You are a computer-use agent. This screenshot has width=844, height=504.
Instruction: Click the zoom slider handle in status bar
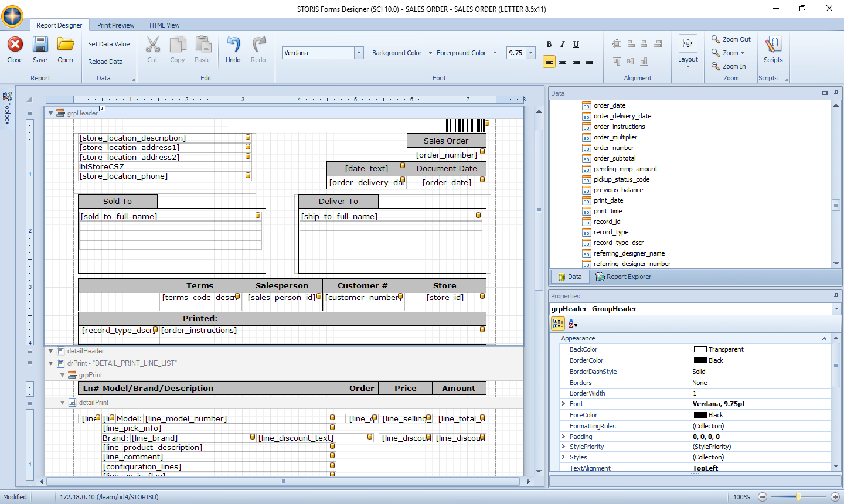pyautogui.click(x=798, y=497)
